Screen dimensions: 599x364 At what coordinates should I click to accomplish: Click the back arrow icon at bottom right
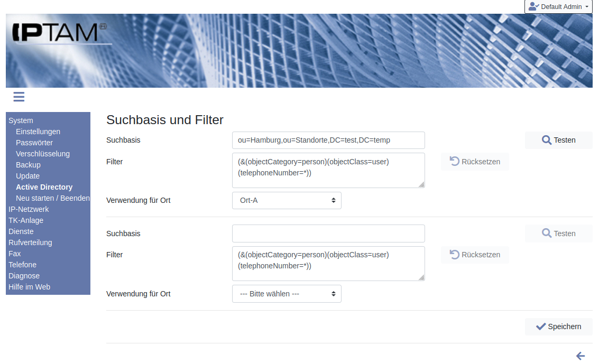(580, 356)
